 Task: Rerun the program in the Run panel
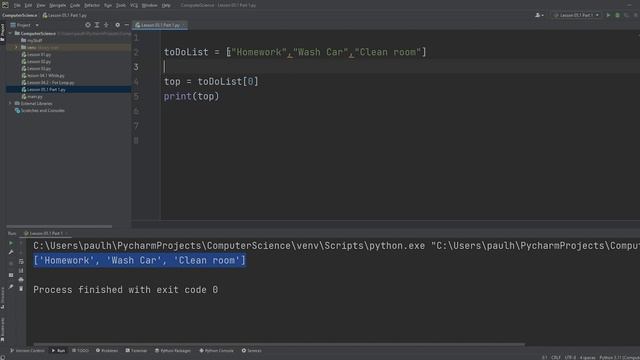11,243
